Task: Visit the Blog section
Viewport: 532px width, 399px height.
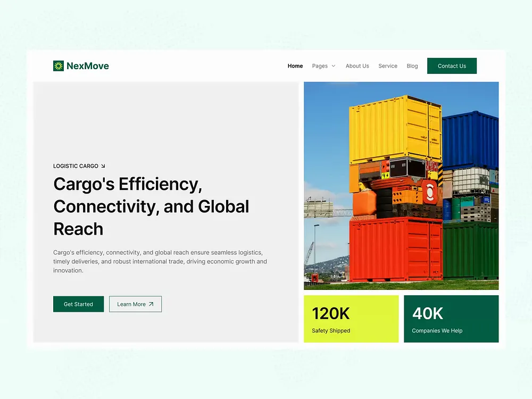Action: coord(412,66)
